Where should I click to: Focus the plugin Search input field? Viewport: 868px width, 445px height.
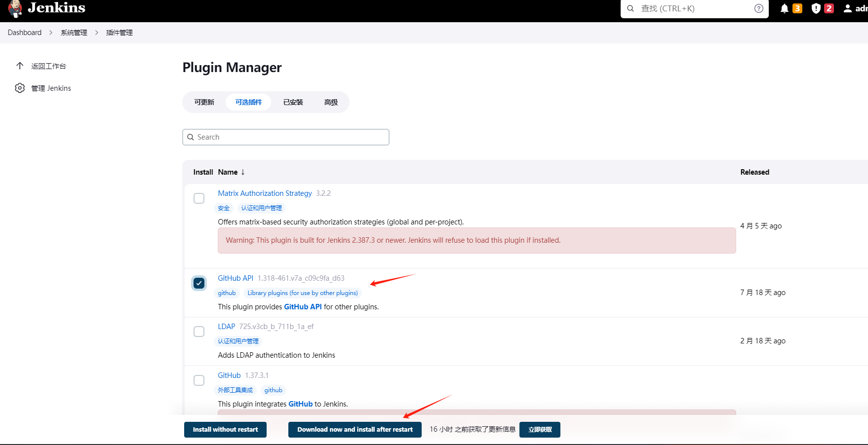[x=286, y=137]
